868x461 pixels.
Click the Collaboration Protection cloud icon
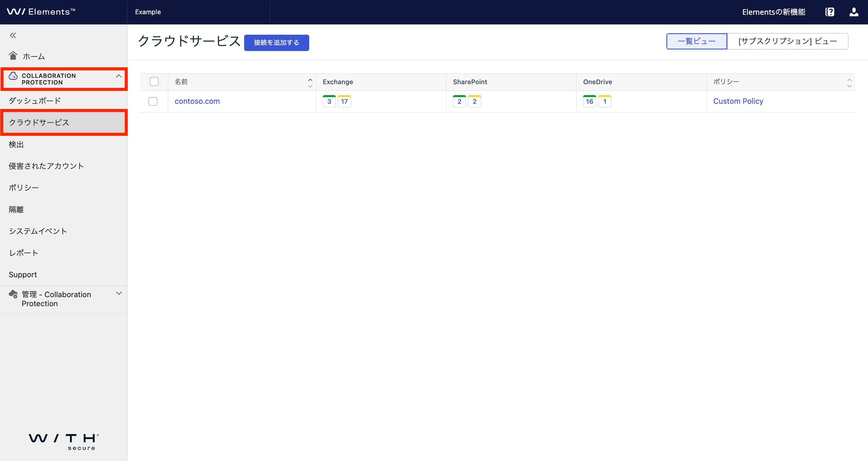pyautogui.click(x=13, y=76)
